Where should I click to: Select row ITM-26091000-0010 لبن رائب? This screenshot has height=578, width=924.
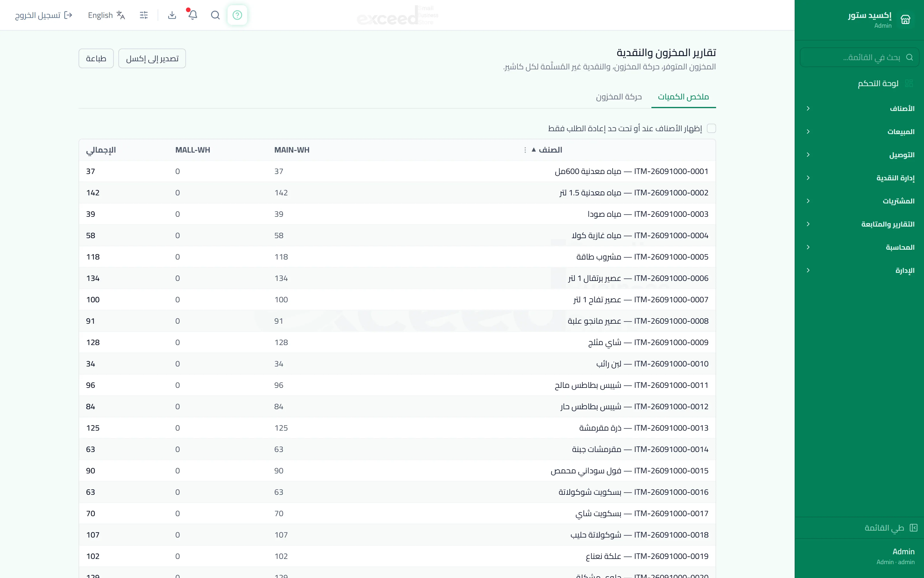click(x=397, y=364)
